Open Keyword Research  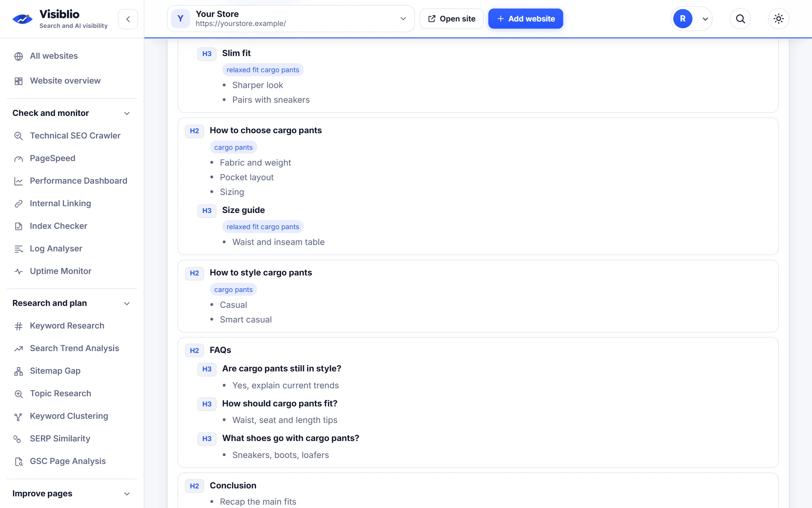(x=67, y=326)
